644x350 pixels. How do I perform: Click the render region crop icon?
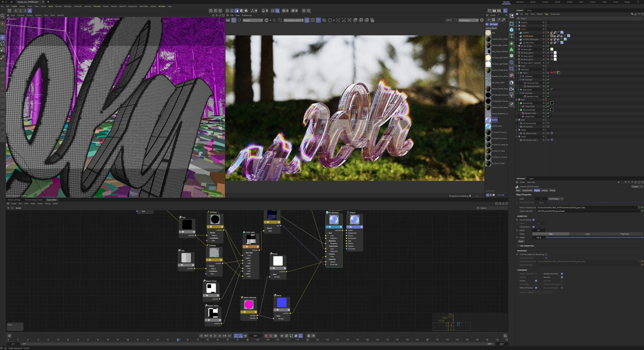(x=280, y=20)
